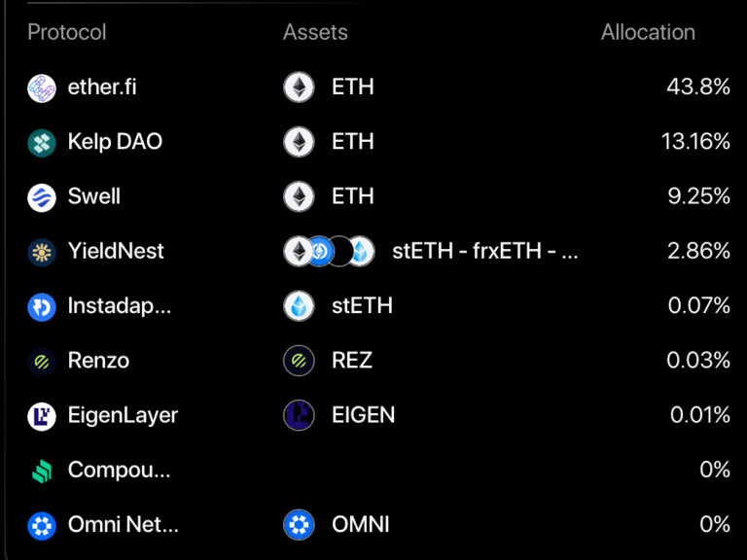Click the EigenLayer protocol icon

click(x=42, y=415)
